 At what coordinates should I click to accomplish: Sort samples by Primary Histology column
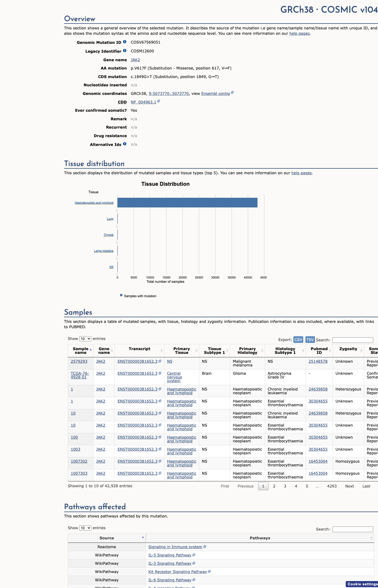tap(247, 351)
